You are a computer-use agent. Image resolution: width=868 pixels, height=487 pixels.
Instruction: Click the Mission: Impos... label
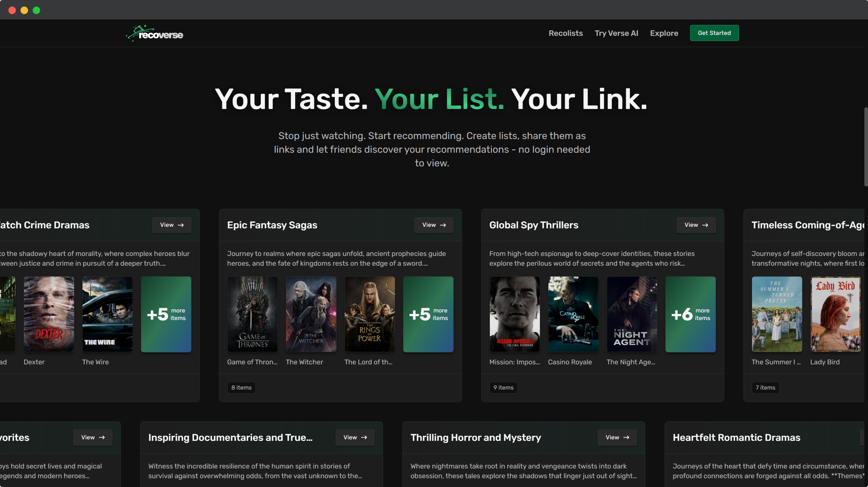point(514,362)
